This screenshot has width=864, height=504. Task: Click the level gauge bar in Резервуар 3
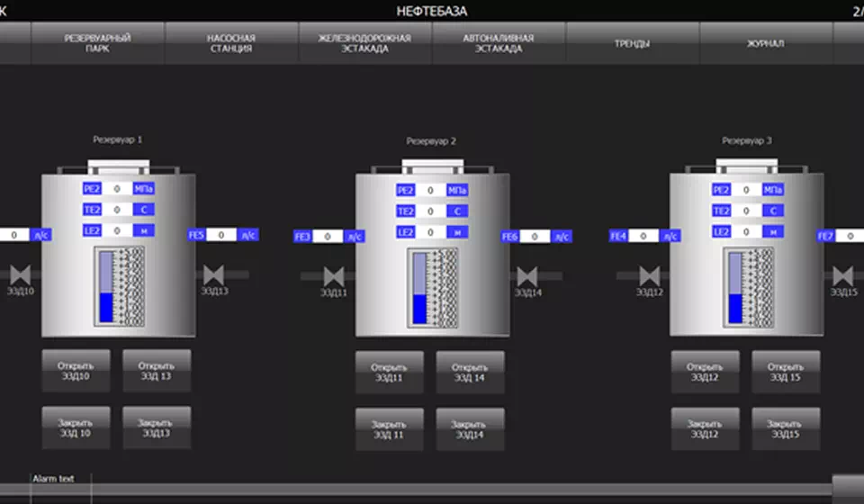click(735, 286)
